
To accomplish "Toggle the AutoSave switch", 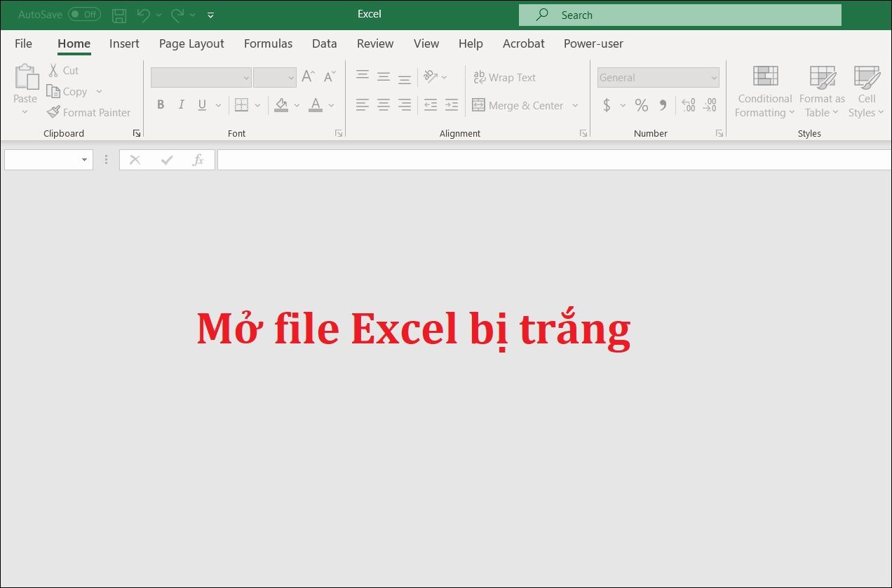I will 84,14.
